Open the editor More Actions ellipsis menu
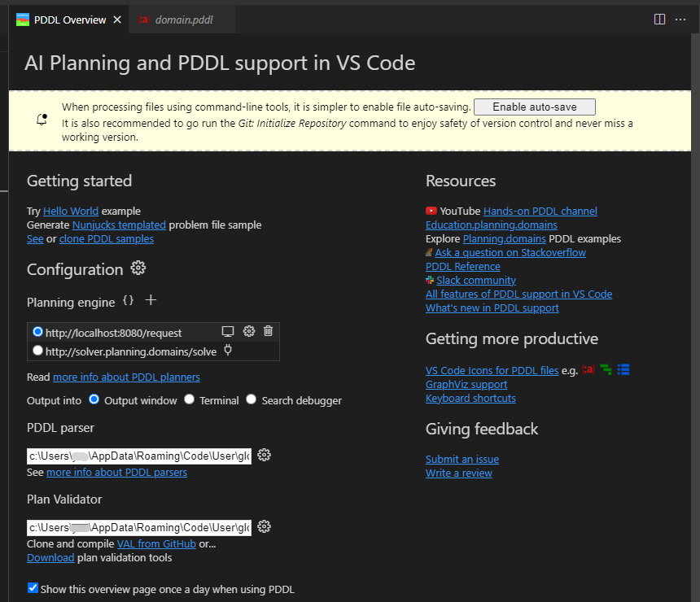Image resolution: width=700 pixels, height=602 pixels. 680,20
